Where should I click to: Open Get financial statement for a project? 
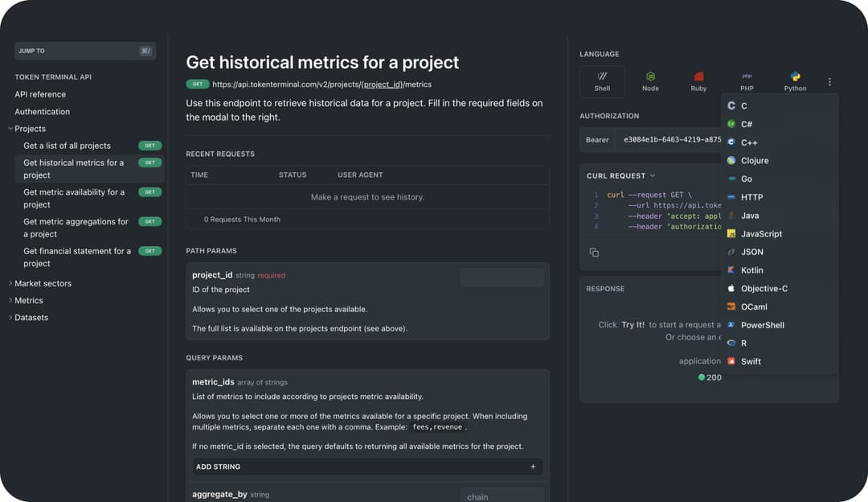[90, 257]
